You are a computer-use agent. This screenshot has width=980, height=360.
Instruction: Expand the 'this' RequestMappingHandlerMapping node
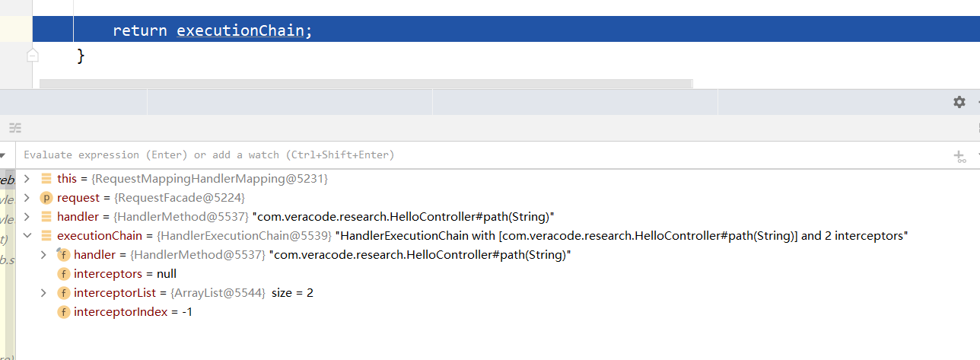tap(27, 179)
